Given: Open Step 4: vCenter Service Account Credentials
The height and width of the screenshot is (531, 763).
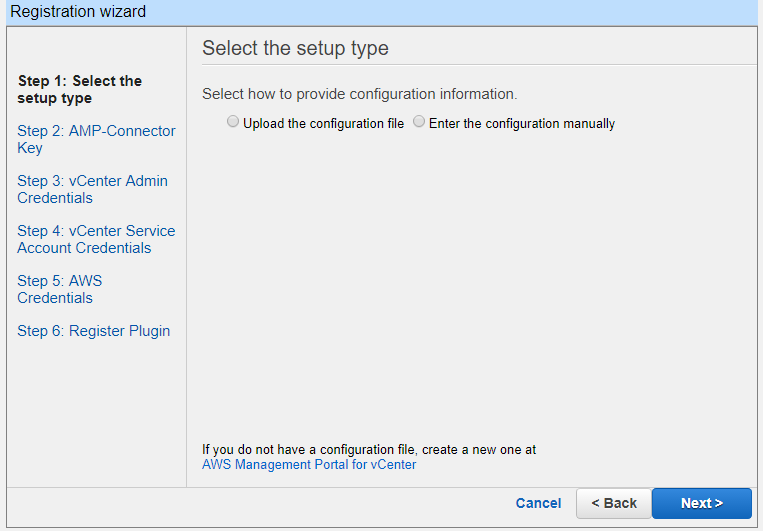Looking at the screenshot, I should [x=96, y=239].
